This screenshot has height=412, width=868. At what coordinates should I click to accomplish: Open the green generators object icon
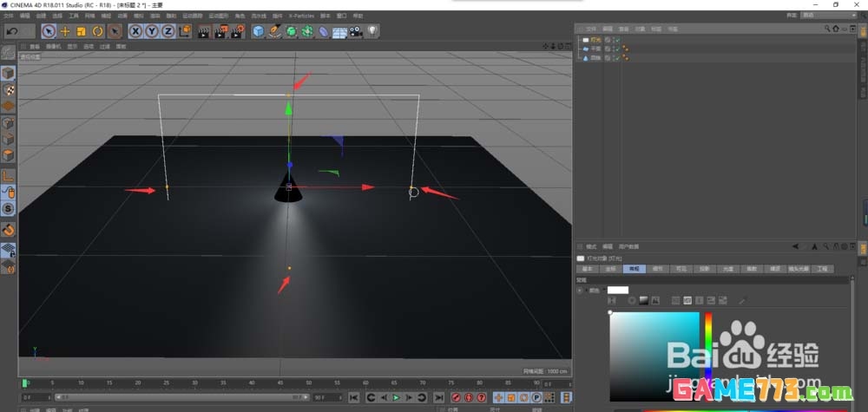click(x=291, y=31)
